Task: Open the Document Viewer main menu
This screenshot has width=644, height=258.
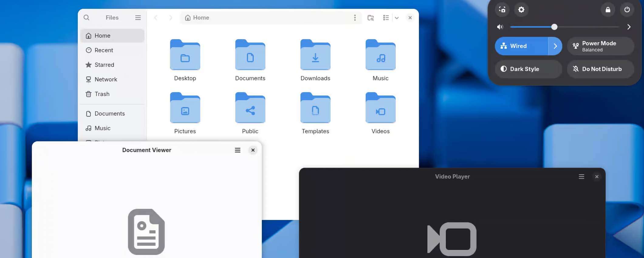Action: (238, 150)
